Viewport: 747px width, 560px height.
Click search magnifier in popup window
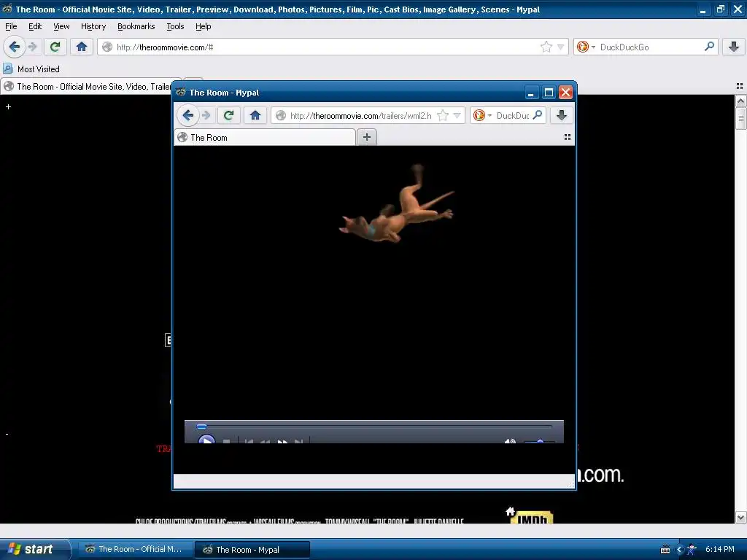(x=538, y=114)
